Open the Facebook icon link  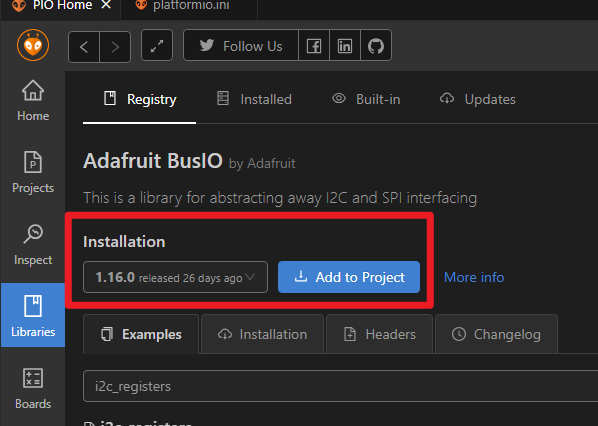tap(314, 45)
